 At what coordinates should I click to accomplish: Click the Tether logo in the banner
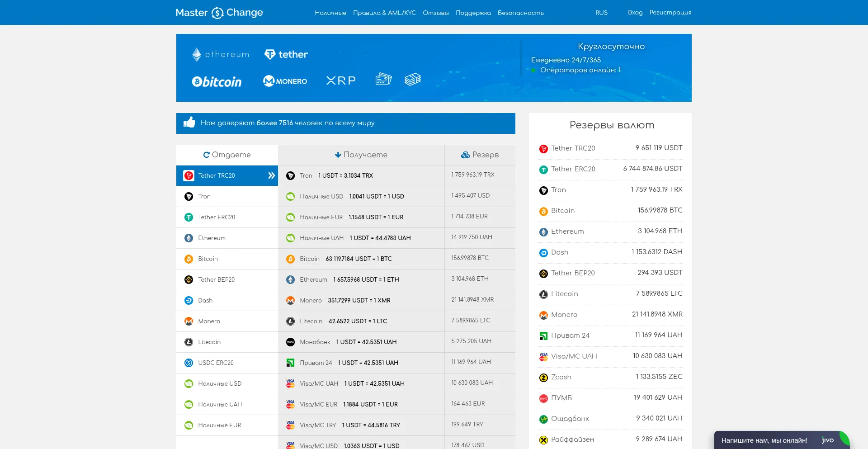click(x=286, y=54)
